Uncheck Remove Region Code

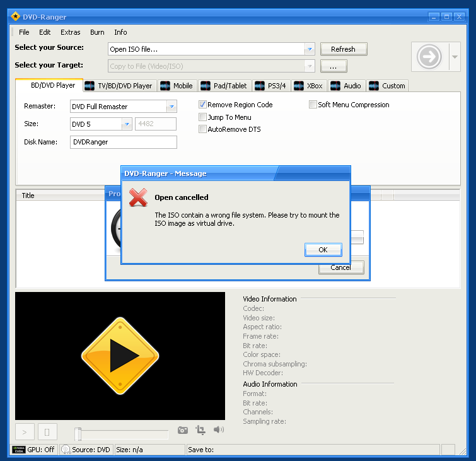click(202, 105)
